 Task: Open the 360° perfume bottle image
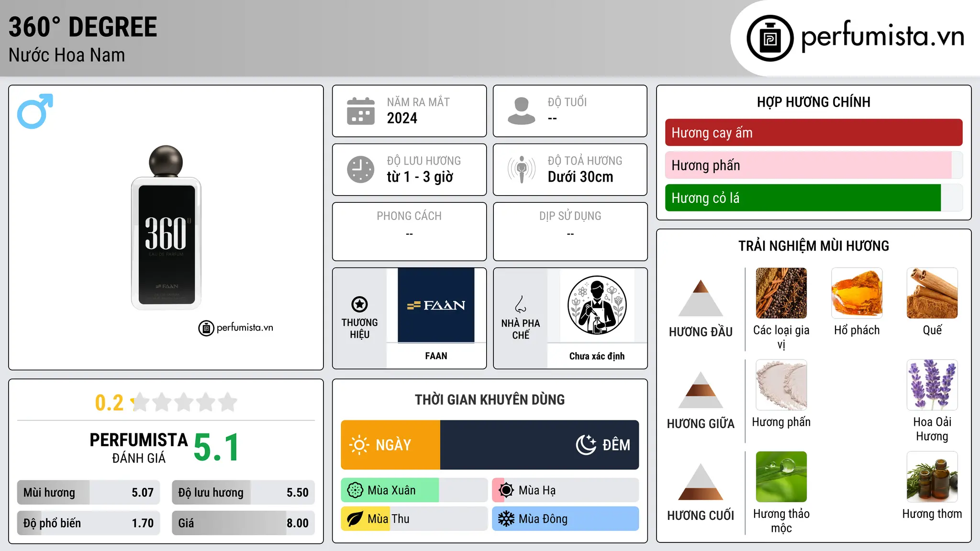point(166,228)
